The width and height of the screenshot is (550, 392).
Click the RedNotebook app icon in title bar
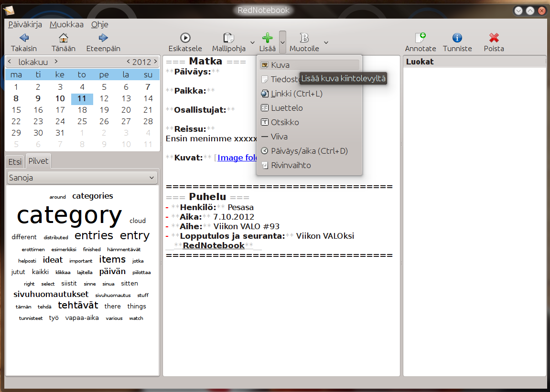pos(9,11)
